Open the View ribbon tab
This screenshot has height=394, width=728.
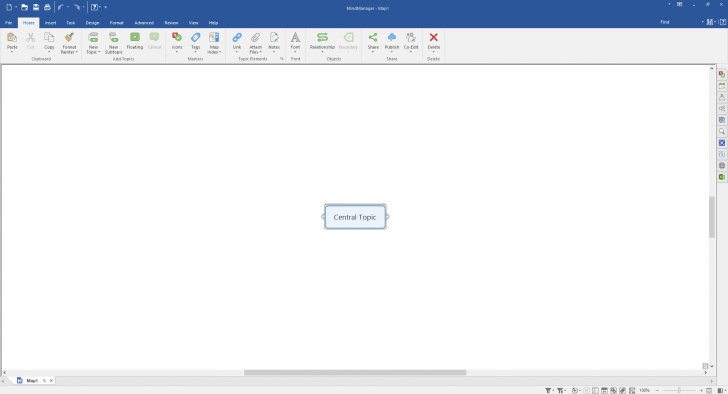click(x=194, y=23)
